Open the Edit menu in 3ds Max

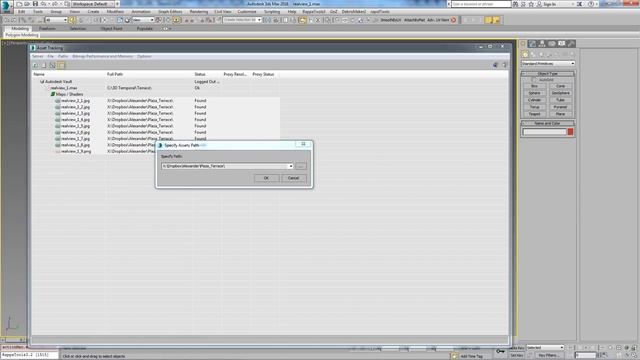pos(22,12)
